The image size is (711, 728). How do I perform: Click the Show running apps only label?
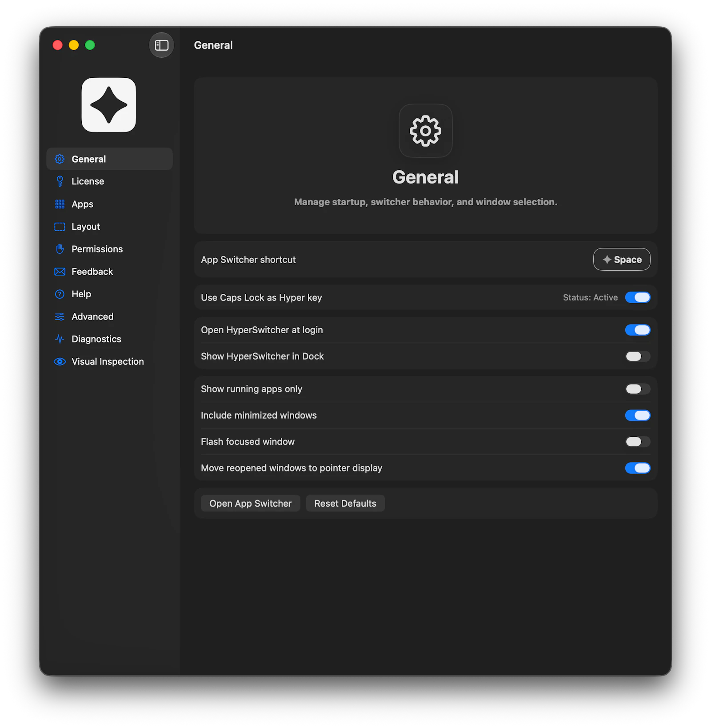252,389
